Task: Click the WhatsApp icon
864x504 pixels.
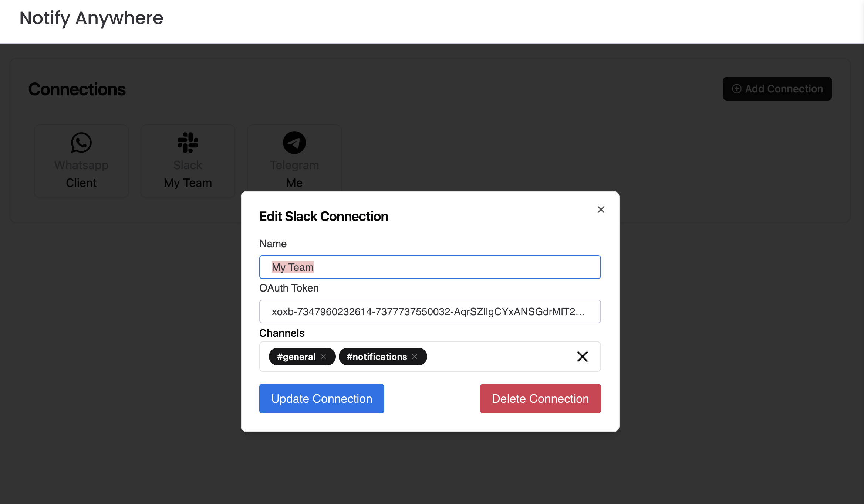Action: tap(81, 143)
